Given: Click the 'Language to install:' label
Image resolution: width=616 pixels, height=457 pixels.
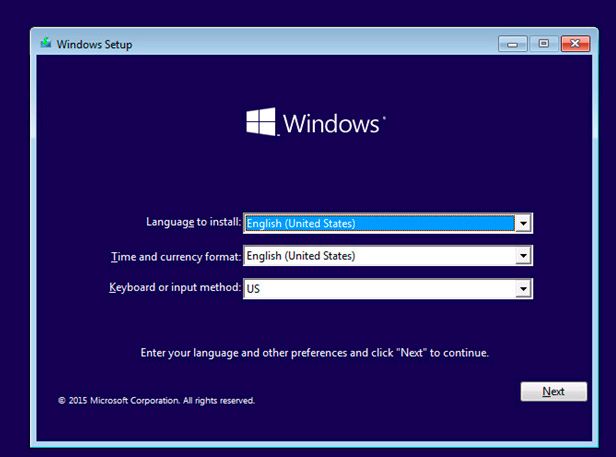Looking at the screenshot, I should click(193, 222).
